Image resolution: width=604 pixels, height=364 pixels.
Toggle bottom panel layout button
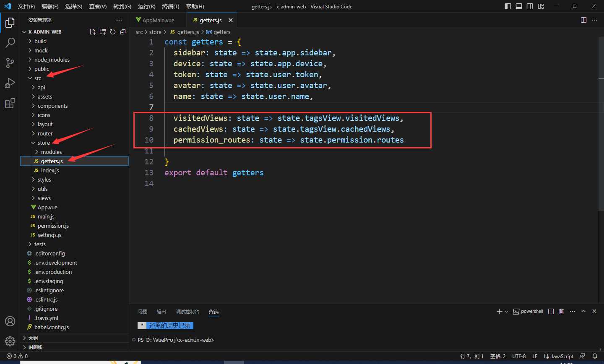point(519,6)
